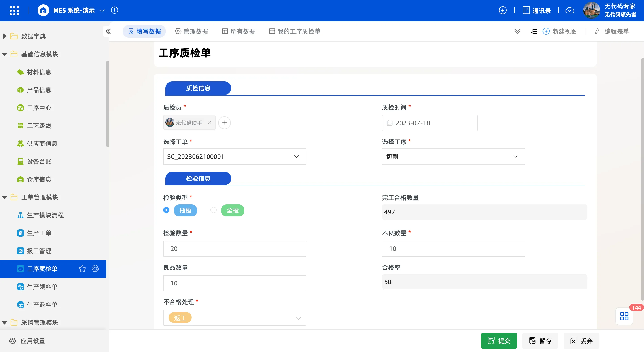Select the 全检 radio option
This screenshot has height=352, width=644.
pyautogui.click(x=213, y=210)
